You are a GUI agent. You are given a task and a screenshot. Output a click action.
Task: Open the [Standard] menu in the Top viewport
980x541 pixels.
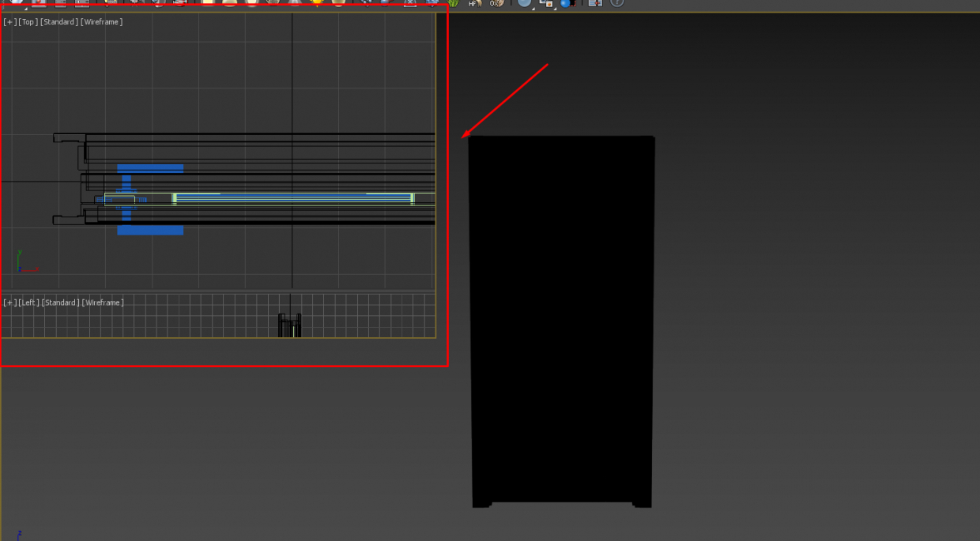(59, 22)
